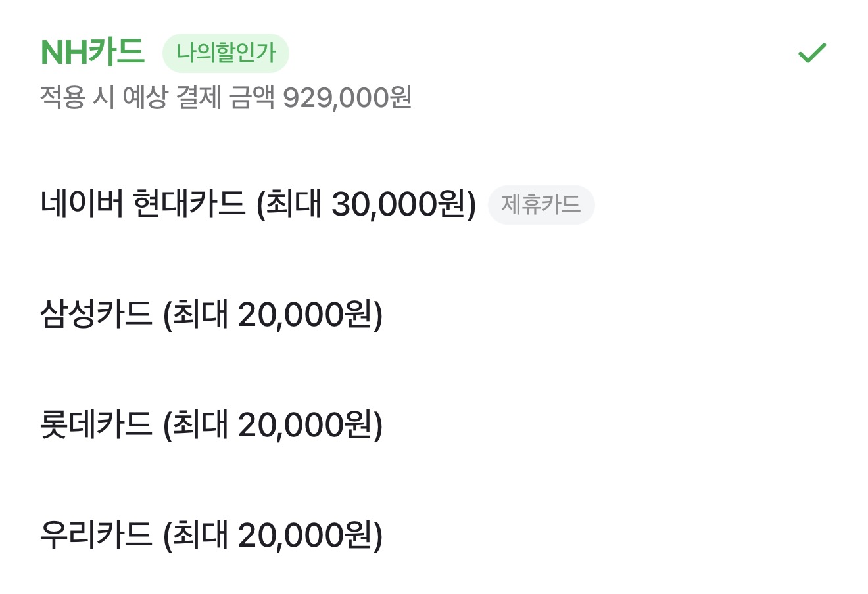868x594 pixels.
Task: Click the green checkmark beside NH카드
Action: coord(811,53)
